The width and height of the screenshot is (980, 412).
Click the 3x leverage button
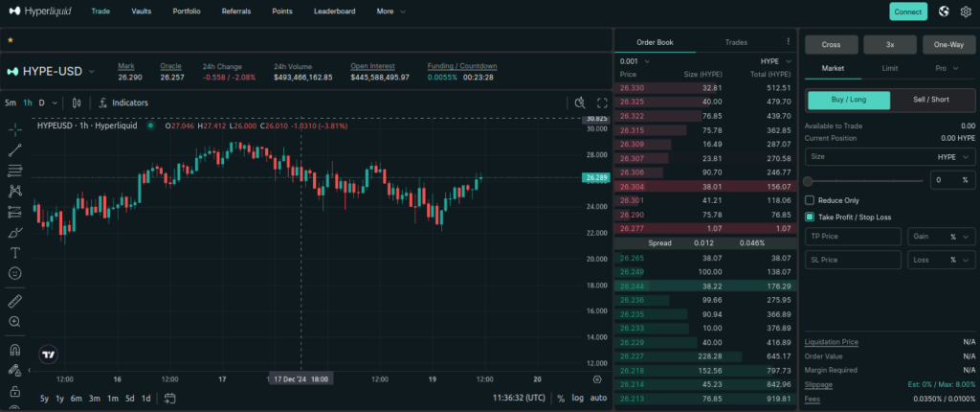click(889, 44)
